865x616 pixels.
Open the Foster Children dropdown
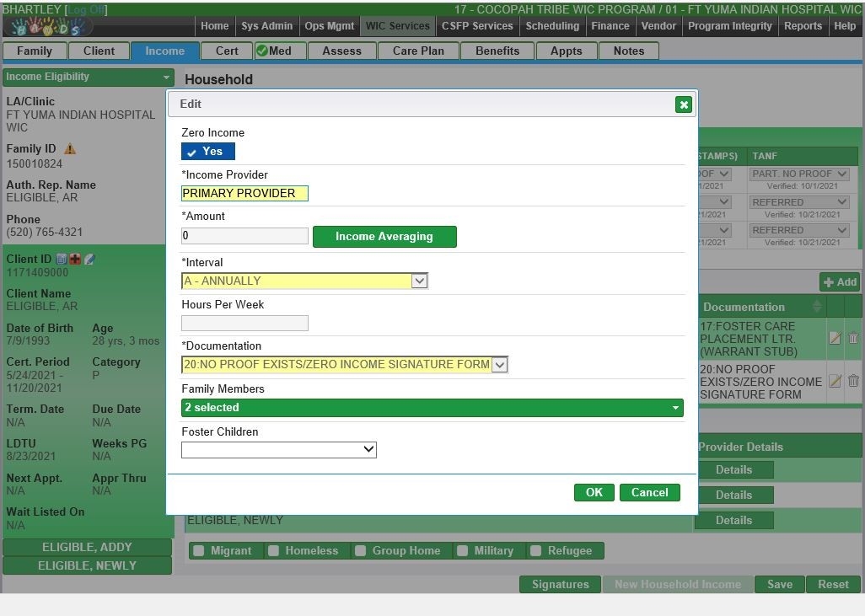(279, 450)
